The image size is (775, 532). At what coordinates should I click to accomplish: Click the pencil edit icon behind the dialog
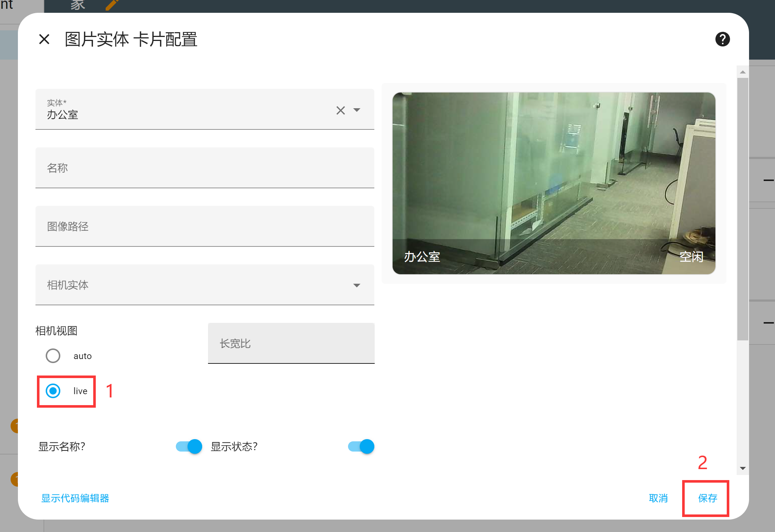[x=112, y=5]
